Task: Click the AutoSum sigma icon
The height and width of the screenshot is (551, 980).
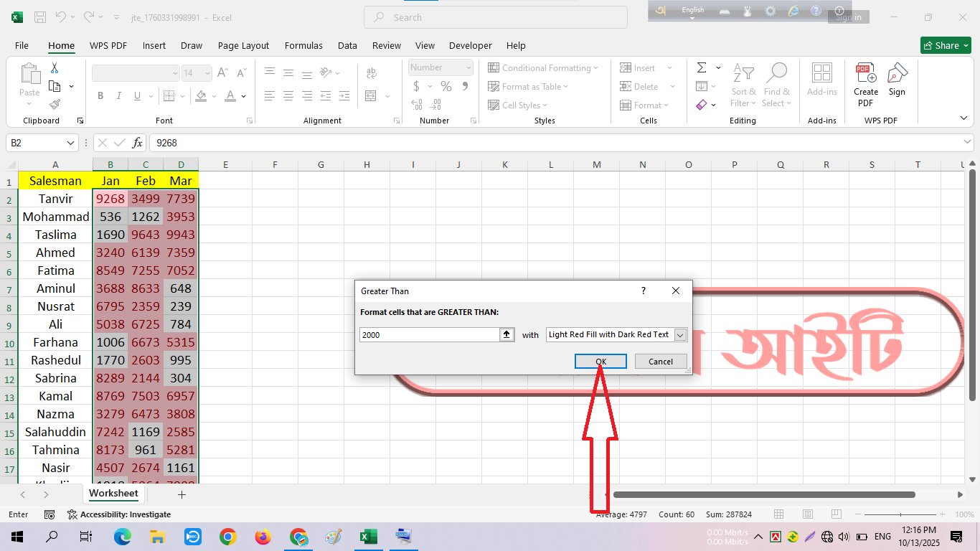Action: (701, 67)
